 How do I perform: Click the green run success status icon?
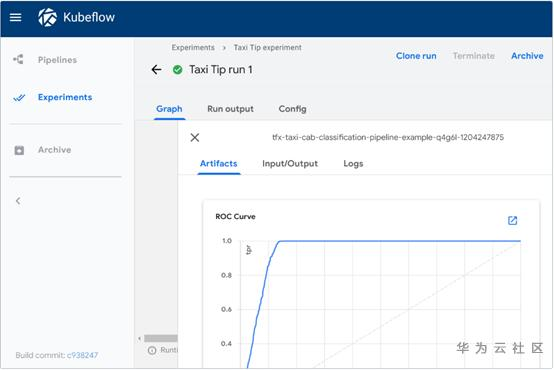click(x=177, y=70)
